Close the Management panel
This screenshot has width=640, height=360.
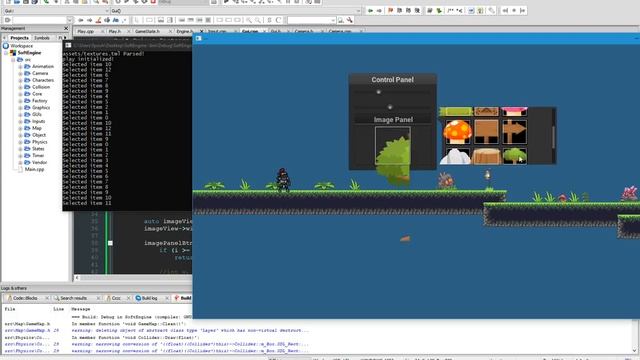tap(66, 29)
